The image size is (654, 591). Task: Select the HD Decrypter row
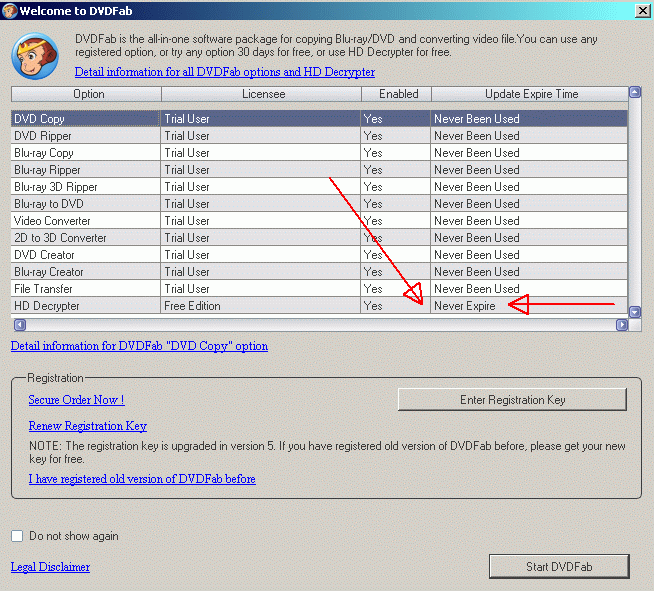(319, 306)
